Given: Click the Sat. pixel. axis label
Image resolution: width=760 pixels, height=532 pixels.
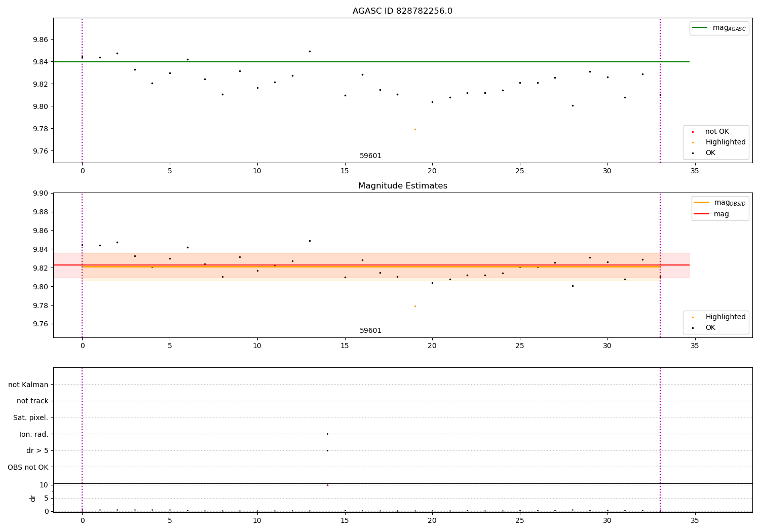Looking at the screenshot, I should [x=31, y=417].
